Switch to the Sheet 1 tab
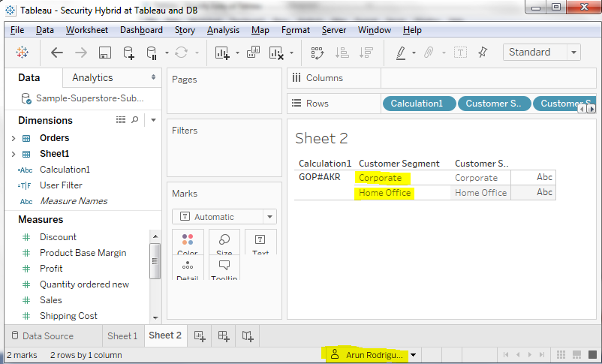 tap(122, 336)
